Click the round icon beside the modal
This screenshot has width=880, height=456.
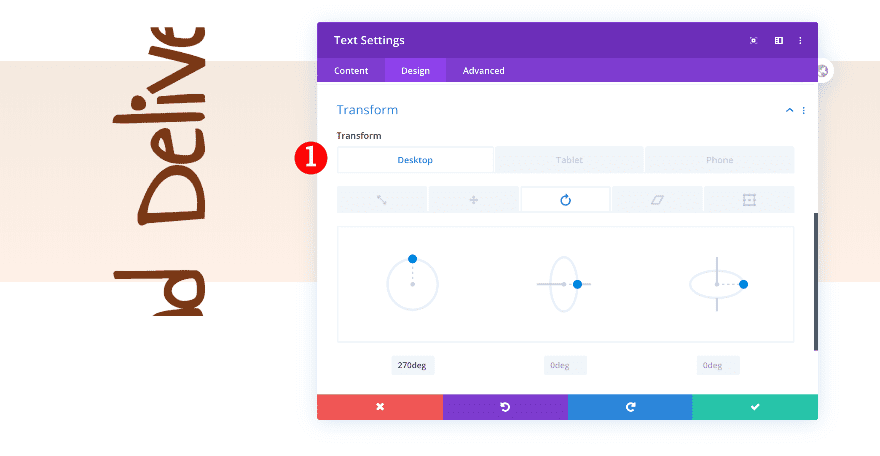pos(823,71)
